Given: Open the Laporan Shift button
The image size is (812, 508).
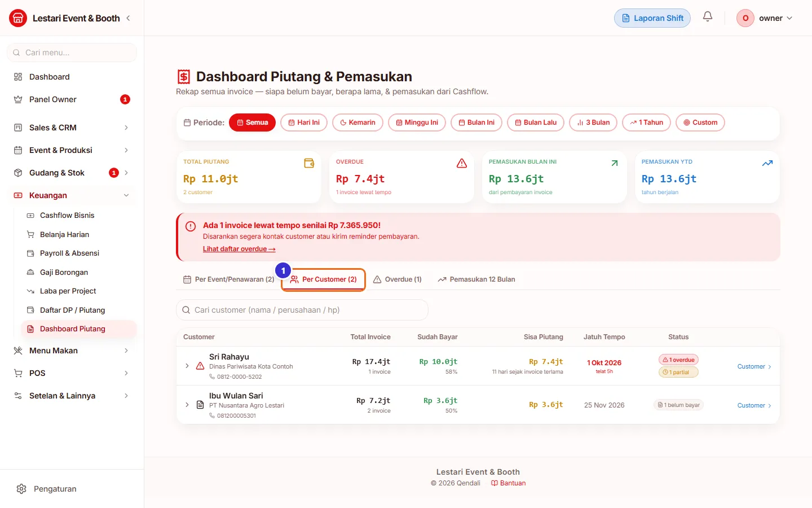Looking at the screenshot, I should (x=652, y=18).
